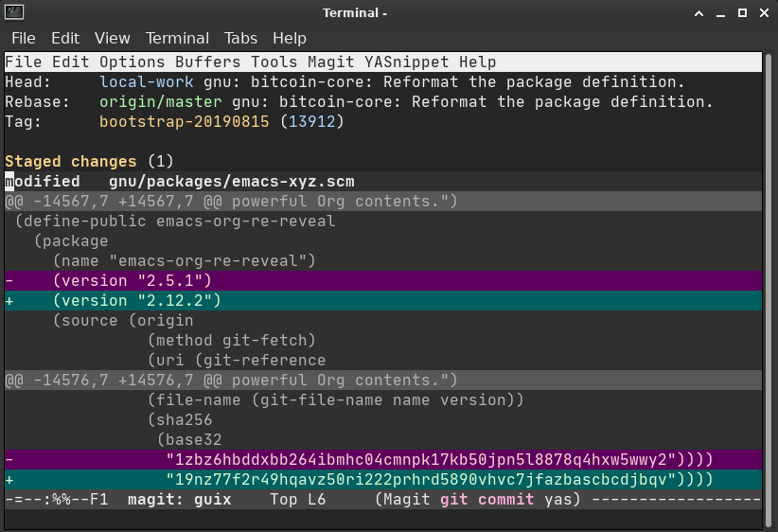778x532 pixels.
Task: Click the first hunk header -14567,7
Action: point(383,201)
